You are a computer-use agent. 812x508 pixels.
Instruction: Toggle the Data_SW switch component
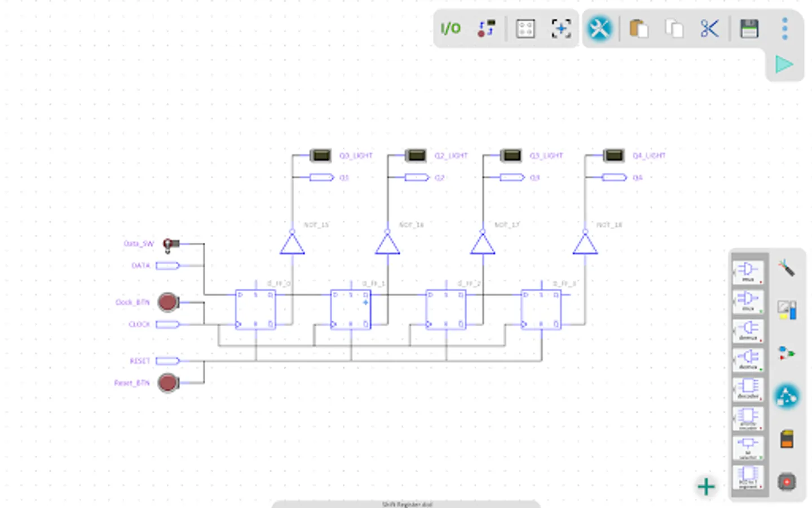tap(171, 244)
